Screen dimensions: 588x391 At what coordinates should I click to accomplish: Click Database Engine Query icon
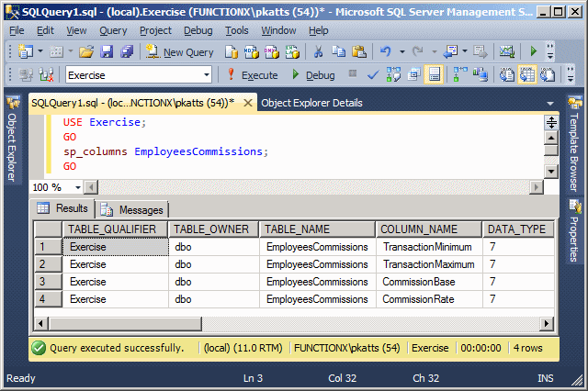pos(232,51)
